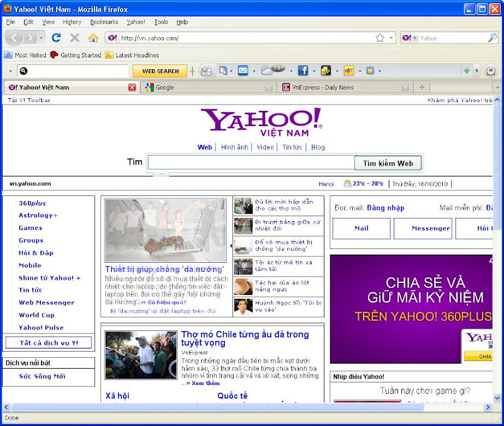Open the File menu
This screenshot has width=504, height=426.
point(10,22)
